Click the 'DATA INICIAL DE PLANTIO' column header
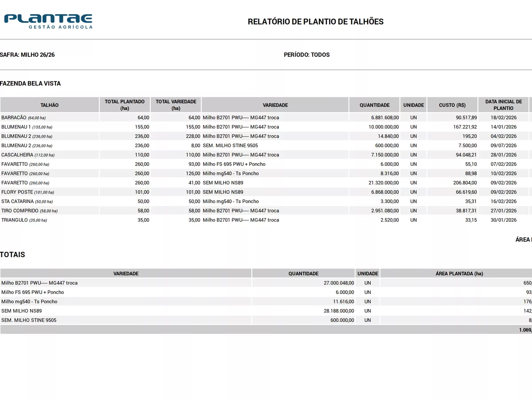 click(504, 105)
